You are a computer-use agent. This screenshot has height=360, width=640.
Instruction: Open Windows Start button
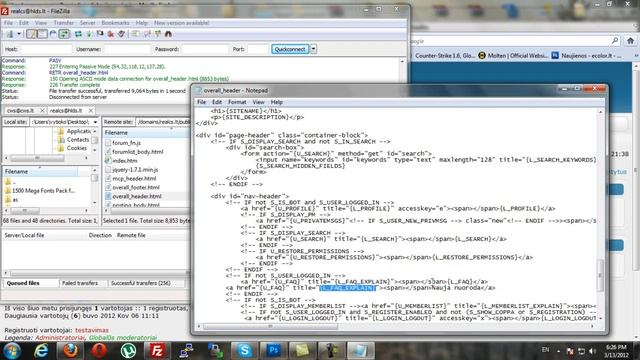[x=12, y=351]
